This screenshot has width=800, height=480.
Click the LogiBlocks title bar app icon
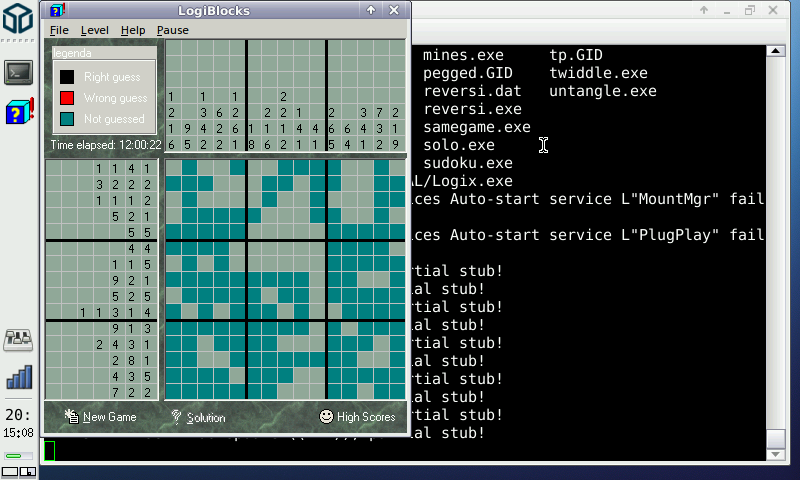tap(59, 11)
